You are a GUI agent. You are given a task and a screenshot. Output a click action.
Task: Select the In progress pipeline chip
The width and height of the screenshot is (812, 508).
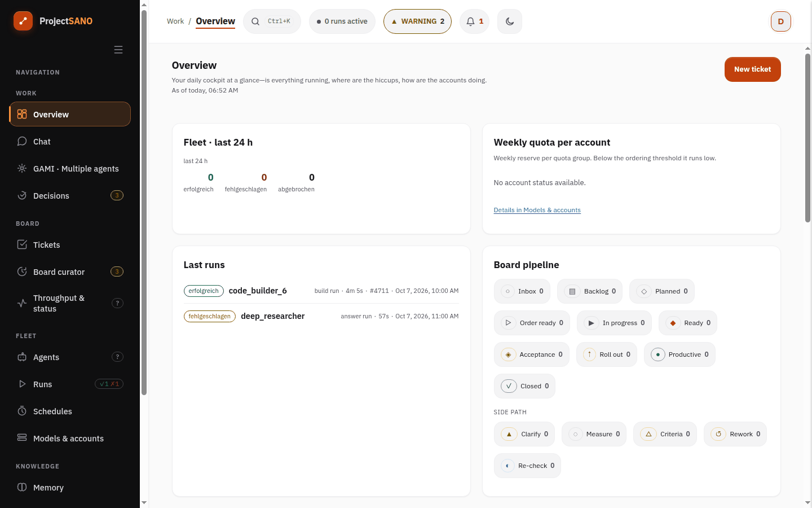pyautogui.click(x=614, y=323)
